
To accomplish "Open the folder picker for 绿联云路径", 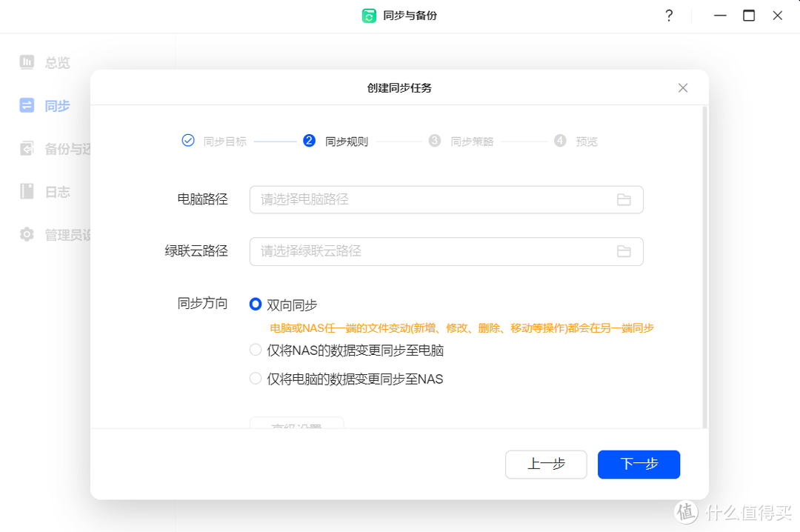I will (x=624, y=251).
